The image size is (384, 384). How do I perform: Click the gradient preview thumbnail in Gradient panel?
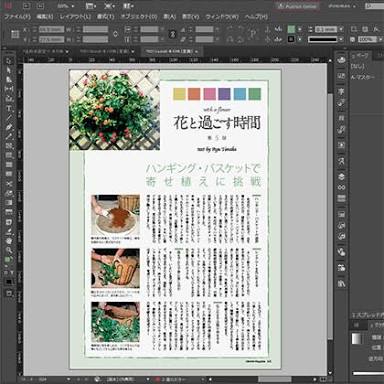pyautogui.click(x=356, y=339)
